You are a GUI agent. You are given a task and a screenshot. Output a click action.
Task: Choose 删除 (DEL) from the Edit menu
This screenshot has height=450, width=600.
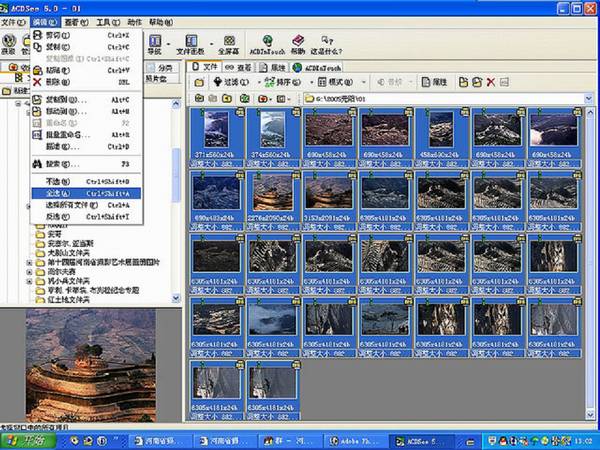[x=86, y=82]
